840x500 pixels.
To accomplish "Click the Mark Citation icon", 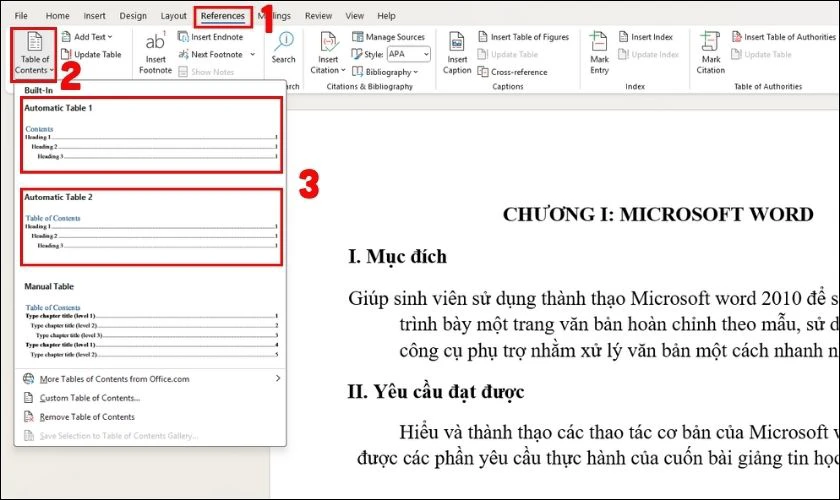I will click(x=710, y=42).
